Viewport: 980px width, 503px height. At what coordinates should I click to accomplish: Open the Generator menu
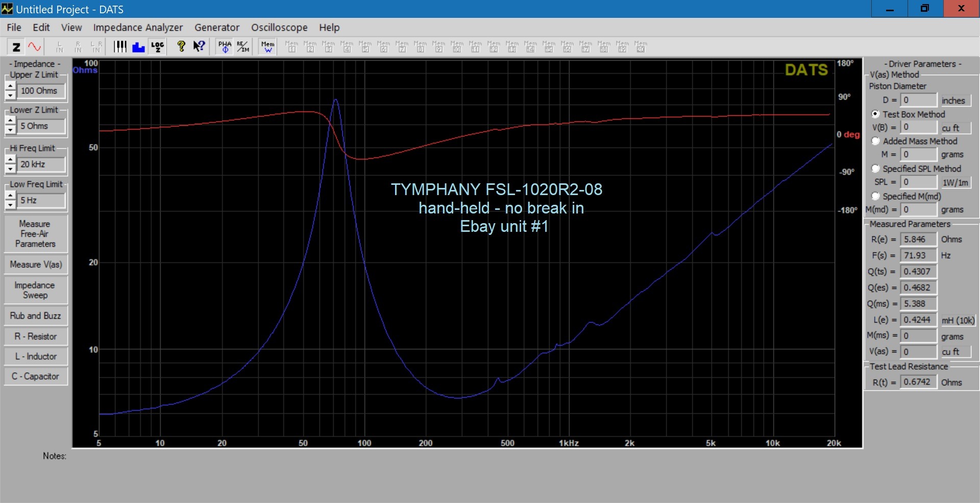(x=217, y=28)
